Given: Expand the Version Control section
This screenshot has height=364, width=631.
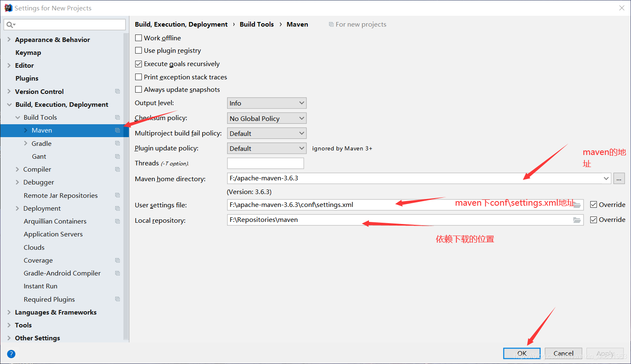Looking at the screenshot, I should point(9,91).
